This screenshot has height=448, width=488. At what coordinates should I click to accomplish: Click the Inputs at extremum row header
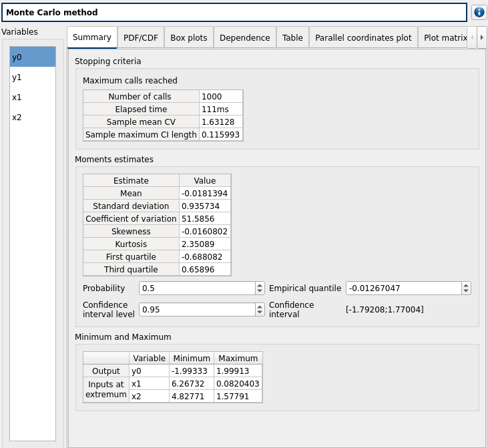[106, 390]
